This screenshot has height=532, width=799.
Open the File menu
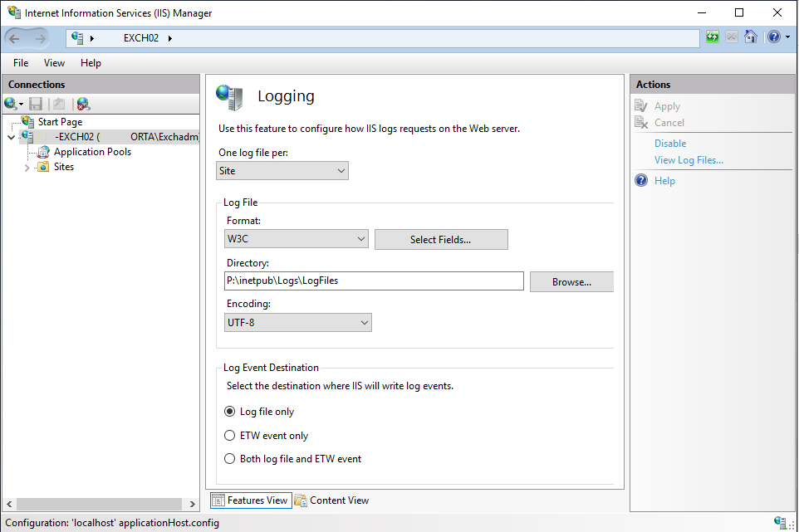[x=21, y=62]
